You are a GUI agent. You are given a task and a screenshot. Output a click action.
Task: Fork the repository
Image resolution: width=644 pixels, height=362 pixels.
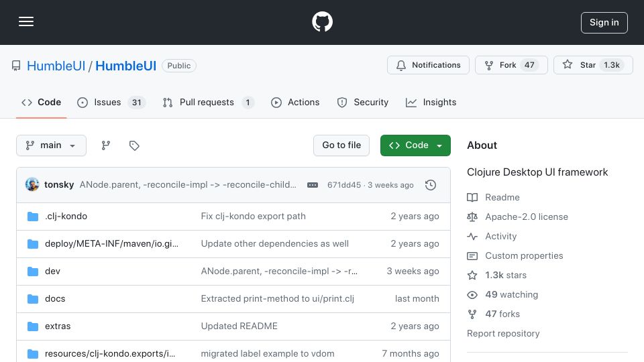point(511,65)
